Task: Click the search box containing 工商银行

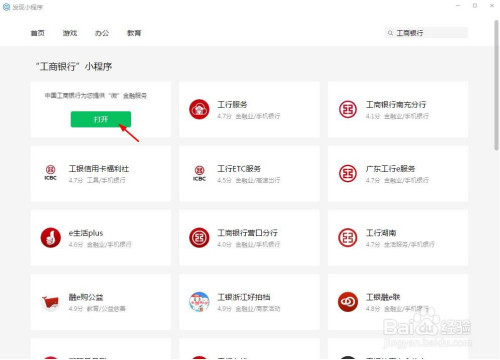Action: (x=426, y=33)
